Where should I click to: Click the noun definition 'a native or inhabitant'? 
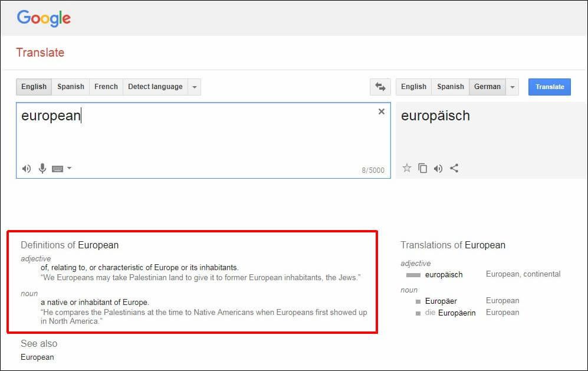tap(95, 303)
